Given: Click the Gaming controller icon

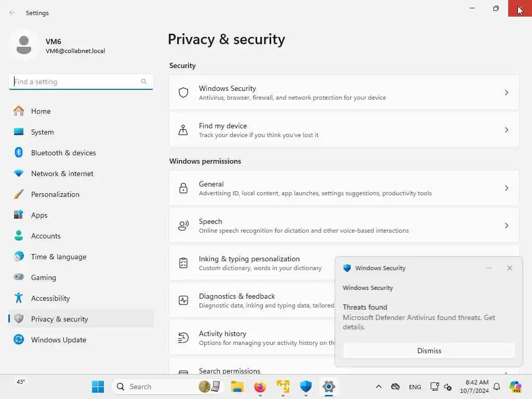Looking at the screenshot, I should 19,277.
